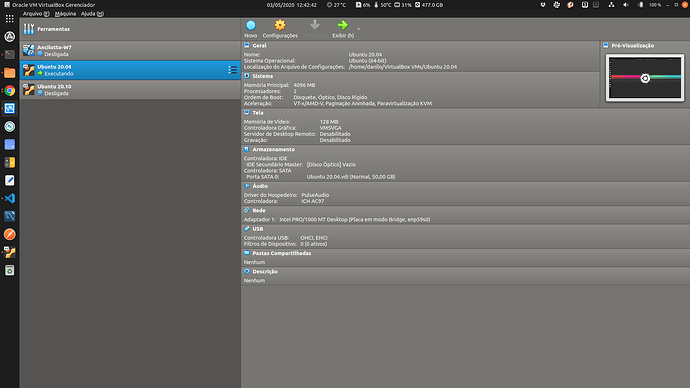The width and height of the screenshot is (690, 388).
Task: Open Google Chrome from the dock
Action: [10, 91]
